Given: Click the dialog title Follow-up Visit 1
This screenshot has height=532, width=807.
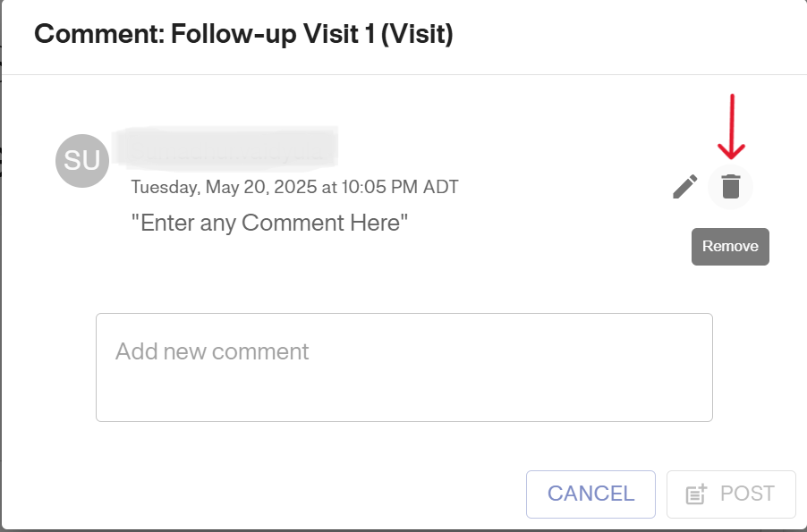Looking at the screenshot, I should click(x=243, y=35).
